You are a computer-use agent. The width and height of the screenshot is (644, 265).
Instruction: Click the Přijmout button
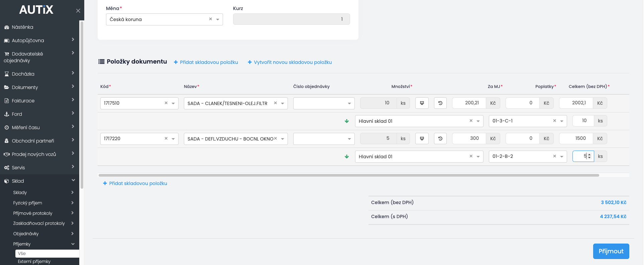(x=611, y=251)
